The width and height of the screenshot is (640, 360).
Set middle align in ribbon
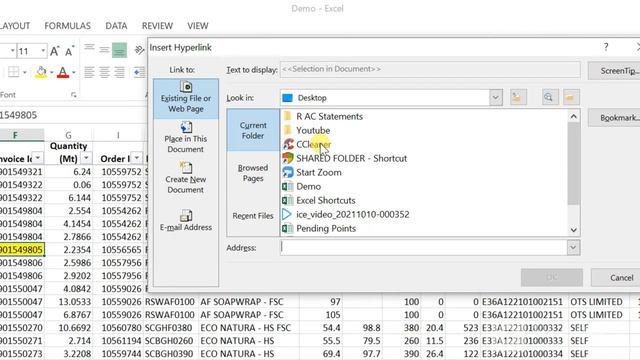(104, 50)
